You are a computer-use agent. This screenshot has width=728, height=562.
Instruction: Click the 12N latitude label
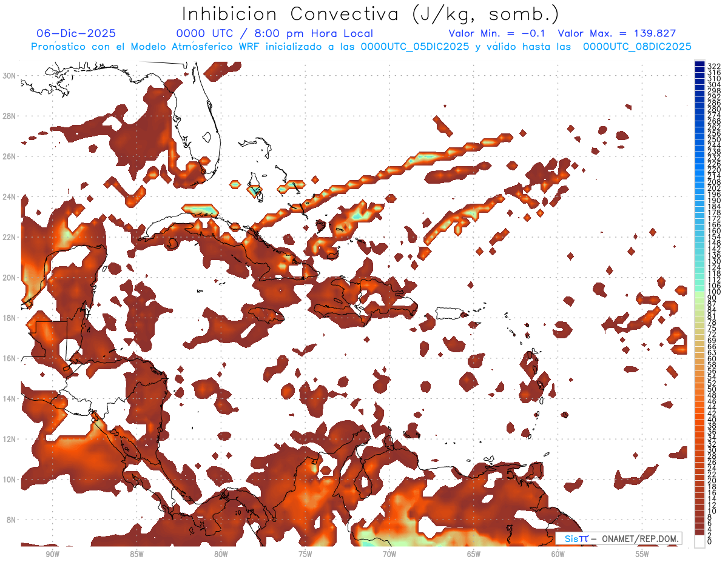(10, 439)
